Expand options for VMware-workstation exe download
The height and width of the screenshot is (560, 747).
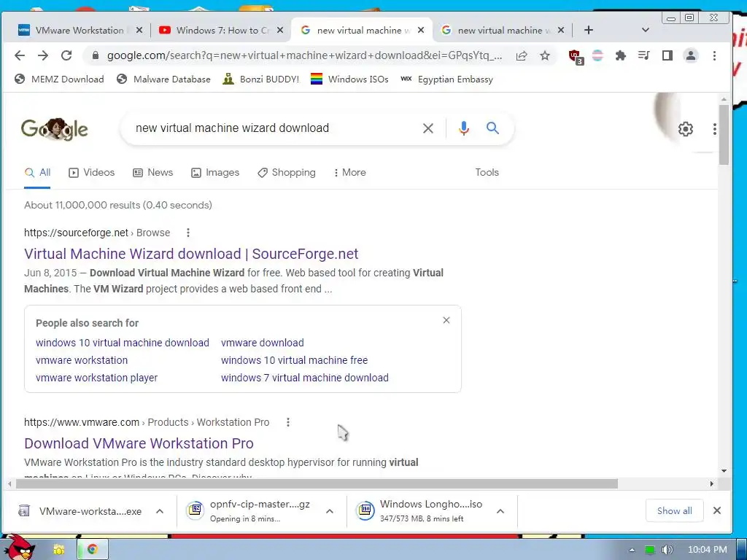[x=160, y=511]
